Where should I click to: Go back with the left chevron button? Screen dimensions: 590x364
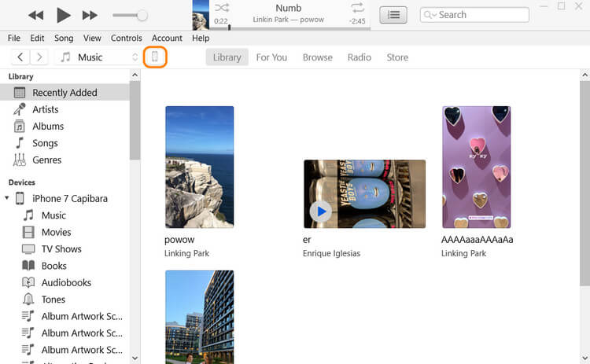point(20,57)
